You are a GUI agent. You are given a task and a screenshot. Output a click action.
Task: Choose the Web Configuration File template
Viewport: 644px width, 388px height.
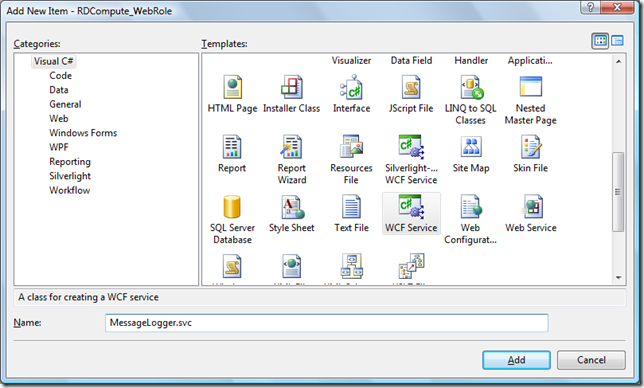pos(471,220)
